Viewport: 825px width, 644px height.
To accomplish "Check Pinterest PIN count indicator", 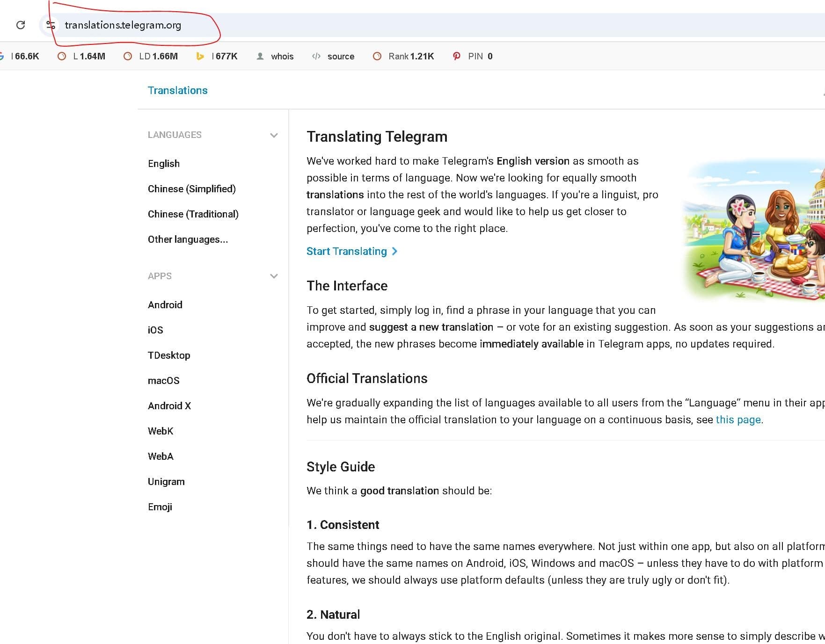I will (x=473, y=56).
